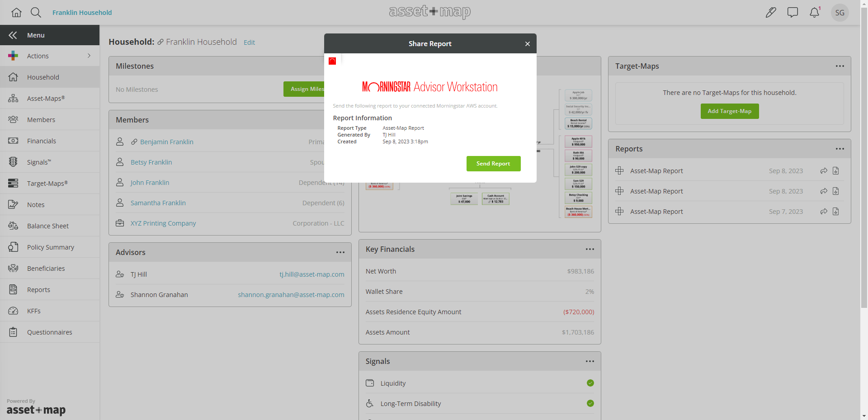Open the edit pencil icon in the top bar
The image size is (868, 420).
pos(771,12)
